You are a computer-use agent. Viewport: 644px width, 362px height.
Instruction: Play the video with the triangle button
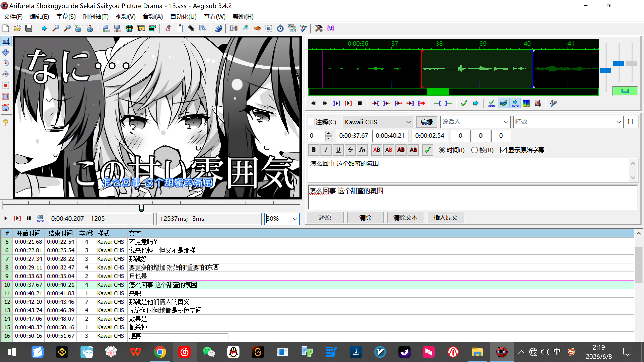[x=6, y=218]
